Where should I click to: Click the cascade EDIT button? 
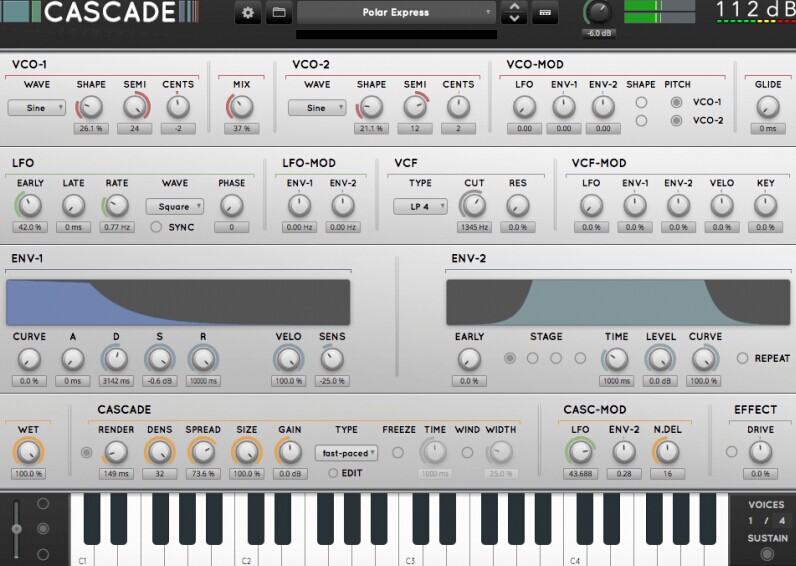pos(334,473)
